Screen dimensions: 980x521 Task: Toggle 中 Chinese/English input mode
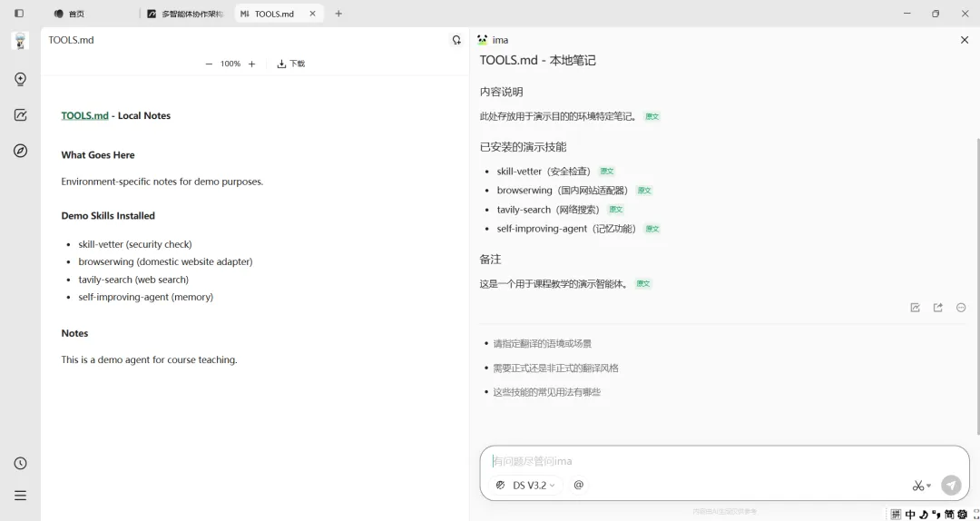click(x=911, y=514)
